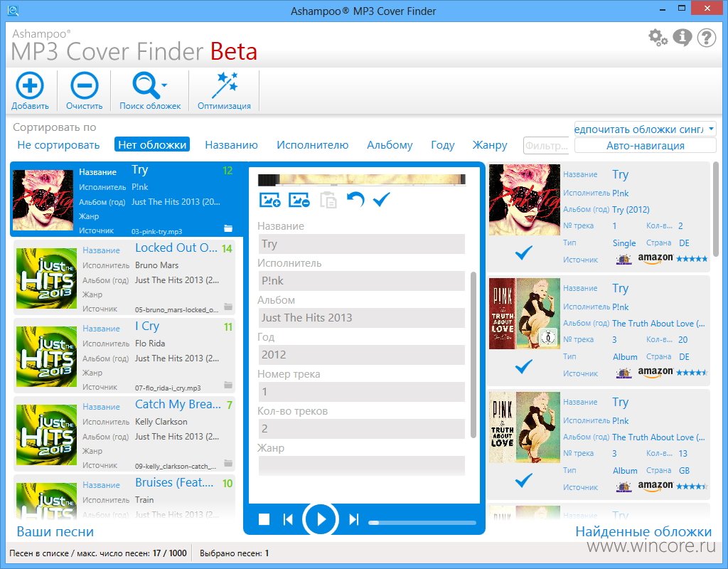Open the Оптимизация magic wand tool
The height and width of the screenshot is (569, 728).
(225, 85)
